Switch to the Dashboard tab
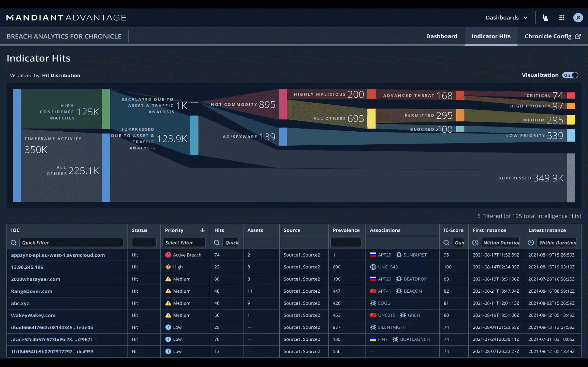588x367 pixels. [441, 36]
